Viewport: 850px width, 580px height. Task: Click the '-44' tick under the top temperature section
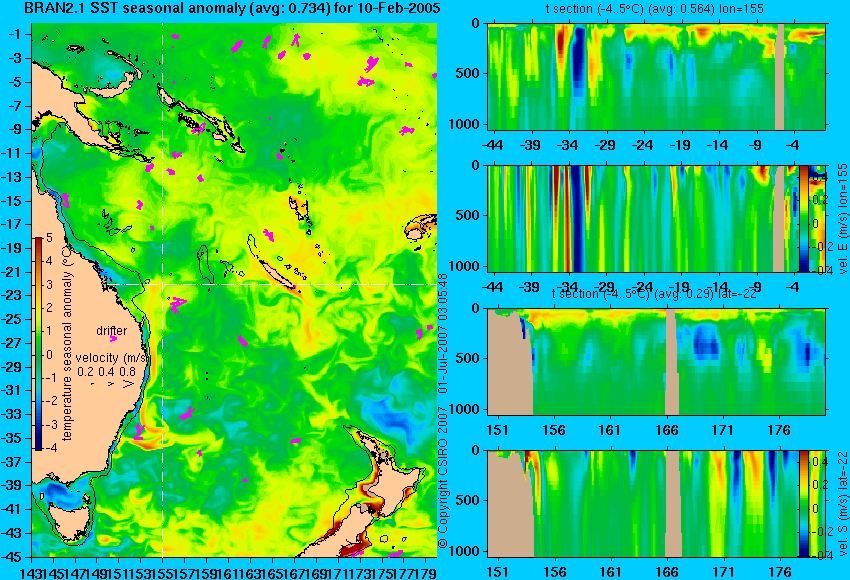coord(492,145)
